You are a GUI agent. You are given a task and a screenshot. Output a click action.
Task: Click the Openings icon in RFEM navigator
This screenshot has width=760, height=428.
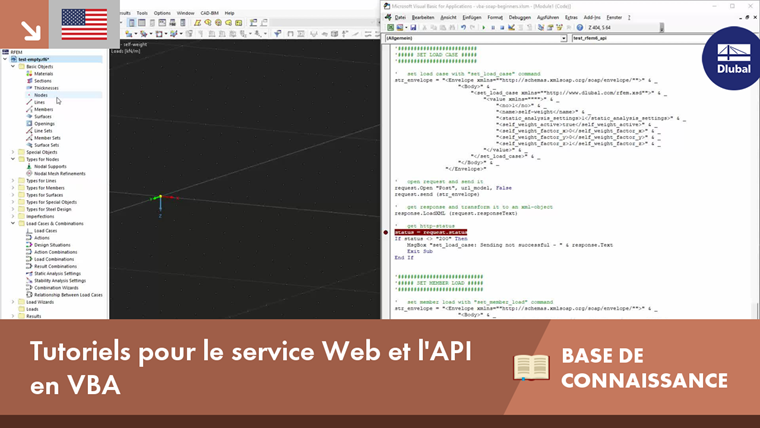pos(29,124)
